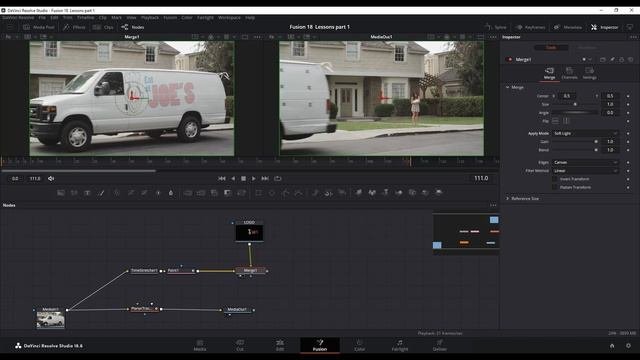Image resolution: width=640 pixels, height=360 pixels.
Task: Add a Background node from toolbar
Action: [61, 193]
